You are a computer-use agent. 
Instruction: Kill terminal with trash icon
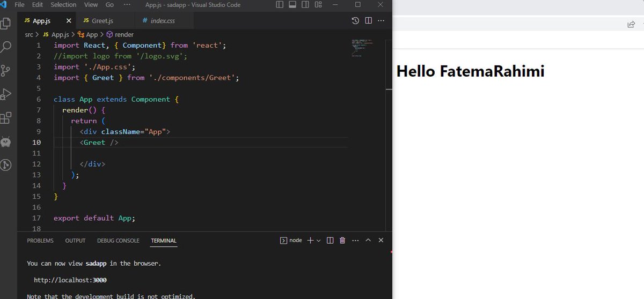tap(342, 241)
